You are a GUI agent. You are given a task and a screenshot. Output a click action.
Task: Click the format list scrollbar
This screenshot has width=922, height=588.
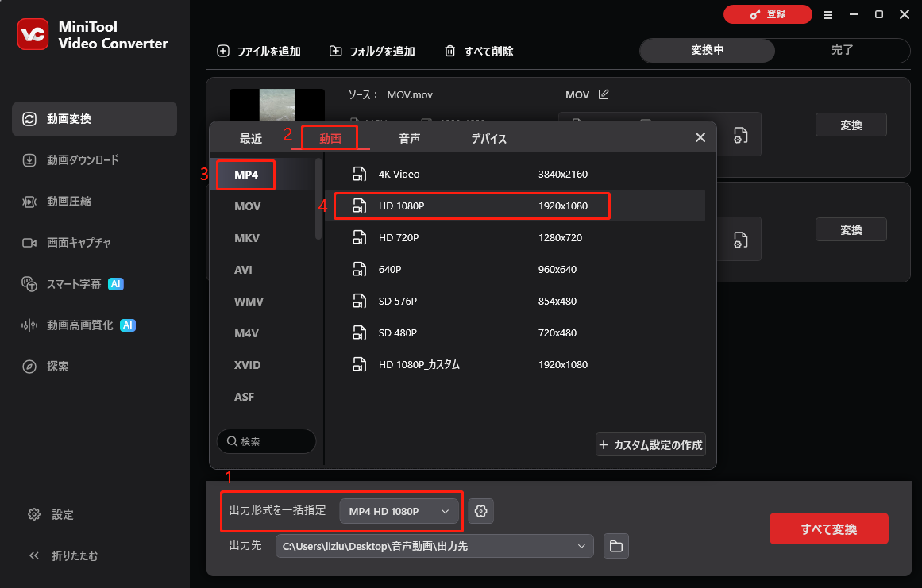pyautogui.click(x=318, y=198)
